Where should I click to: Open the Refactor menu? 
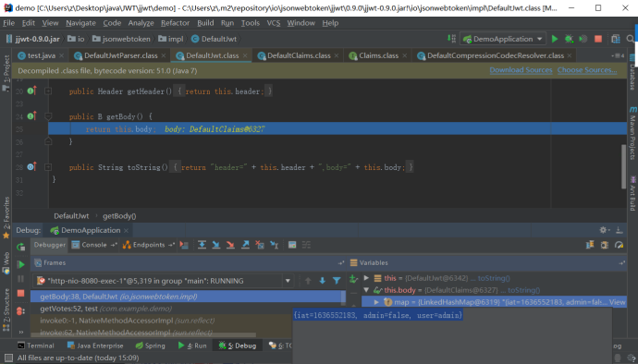coord(175,23)
